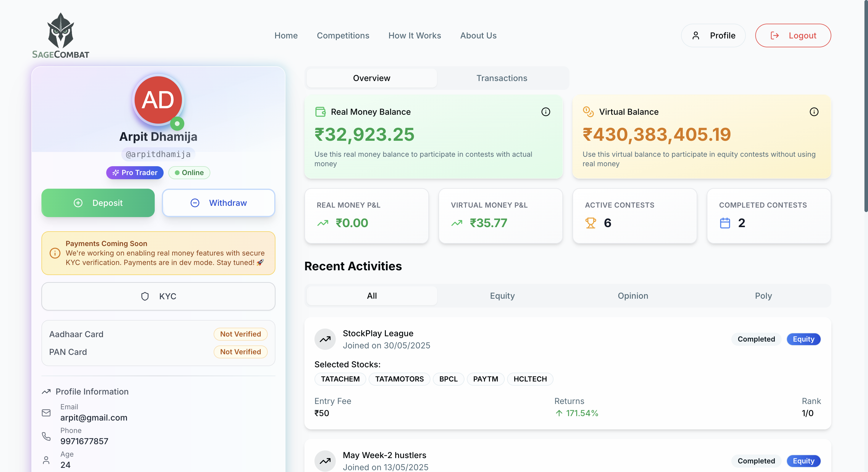
Task: Click the SageCombat logo
Action: [x=61, y=35]
